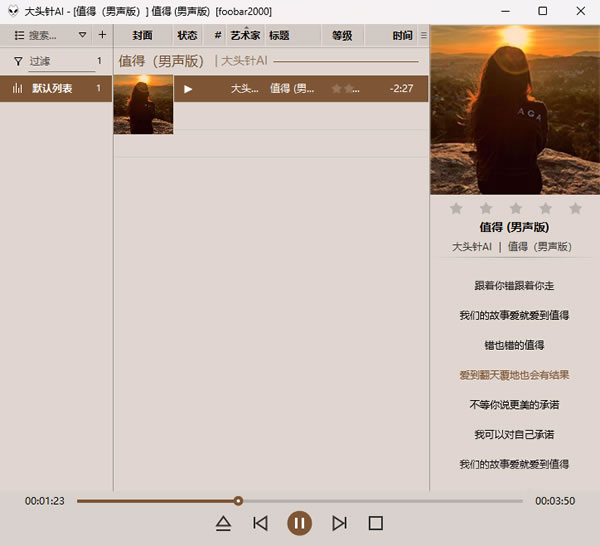Screen dimensions: 600x546
Task: Select the 默认列表 playlist
Action: click(52, 89)
